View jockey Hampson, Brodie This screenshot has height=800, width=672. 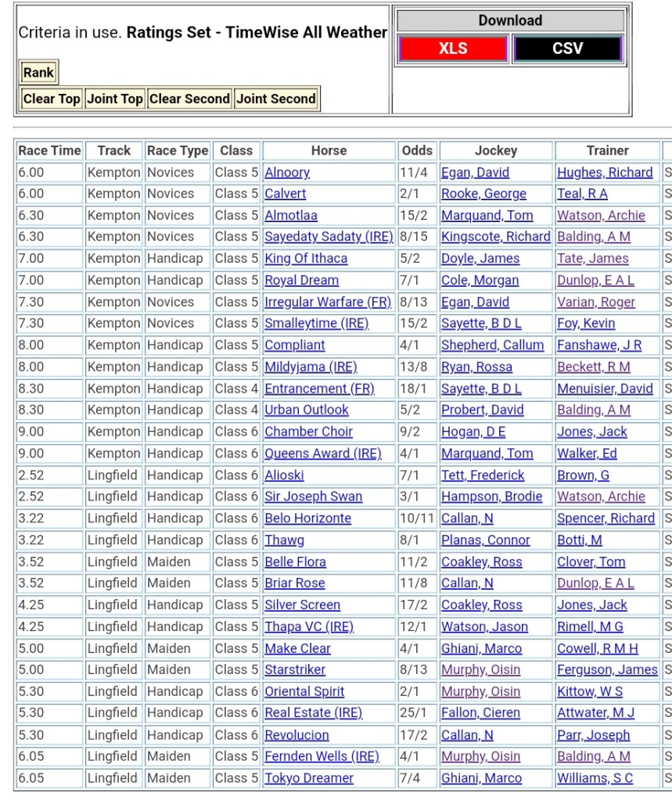coord(491,497)
